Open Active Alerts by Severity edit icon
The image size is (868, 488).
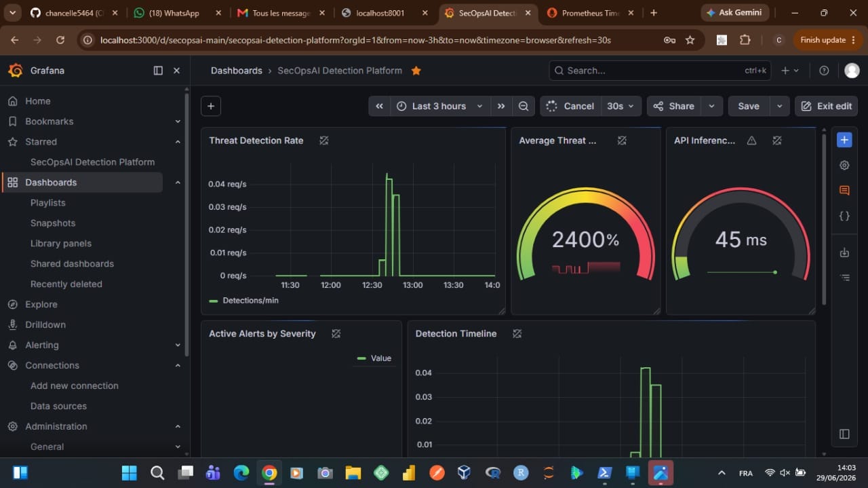click(x=336, y=334)
